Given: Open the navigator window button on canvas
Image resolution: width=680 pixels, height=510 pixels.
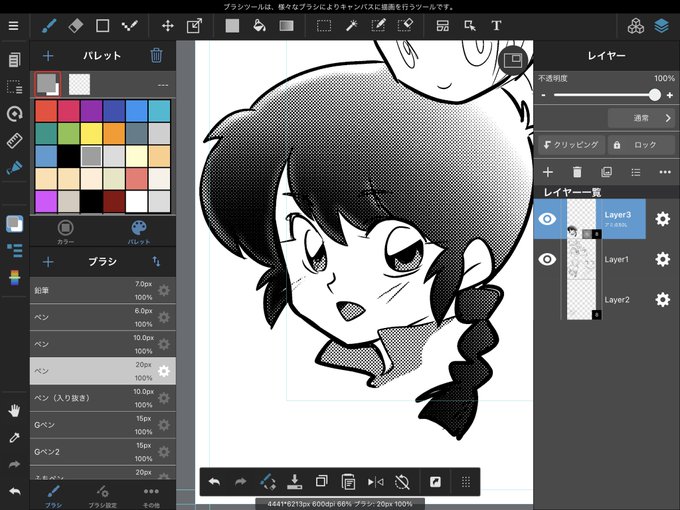Looking at the screenshot, I should point(513,60).
